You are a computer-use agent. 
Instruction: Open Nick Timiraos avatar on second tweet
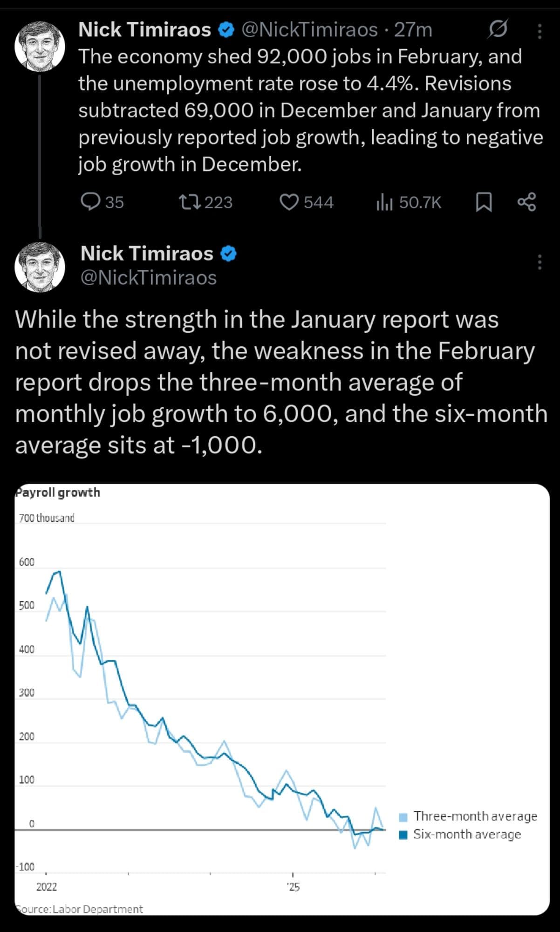40,267
